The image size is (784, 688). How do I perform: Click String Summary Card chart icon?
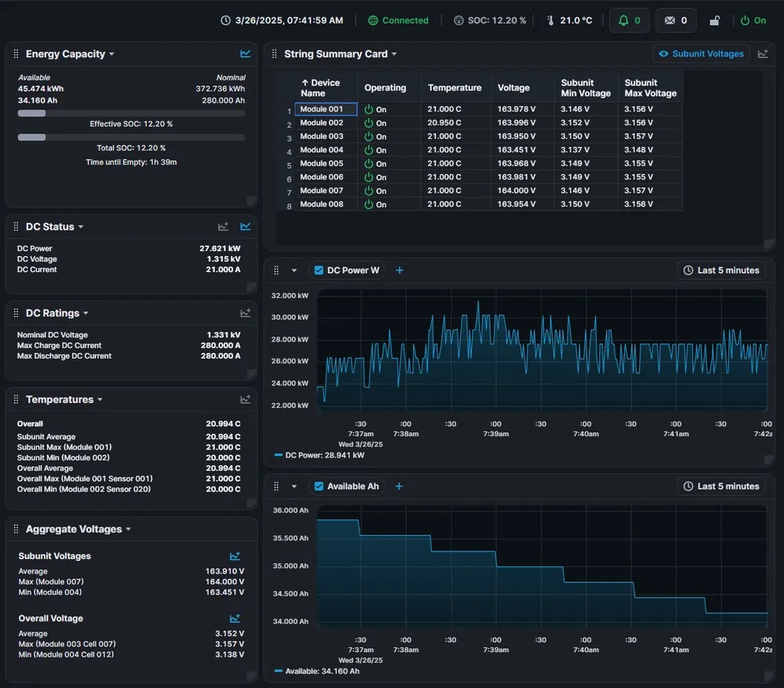pyautogui.click(x=763, y=54)
